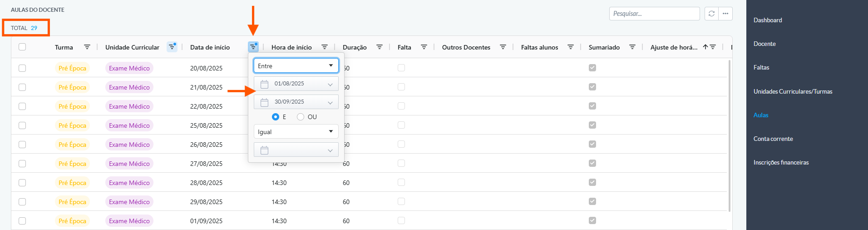
Task: Click the Sumariado column filter icon
Action: 632,47
